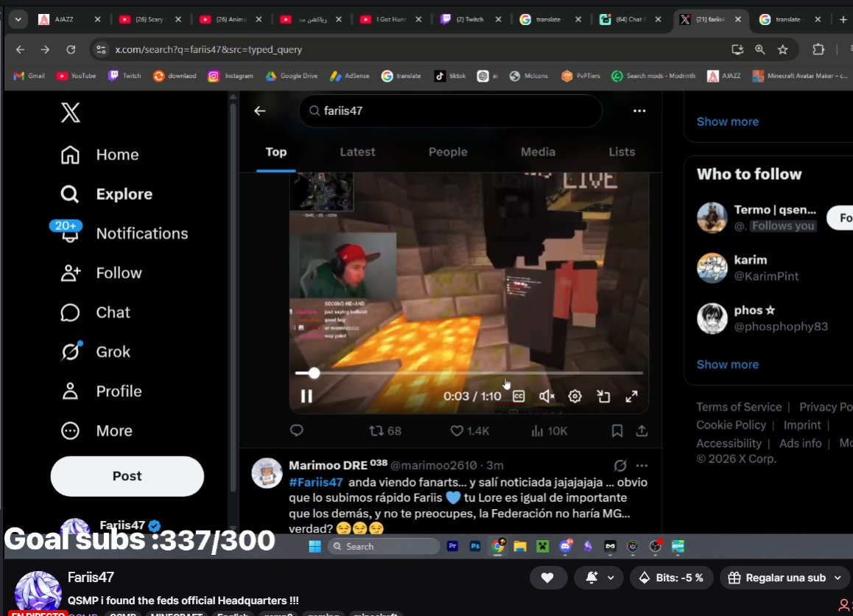
Task: Click the fariis47 search field
Action: point(450,111)
